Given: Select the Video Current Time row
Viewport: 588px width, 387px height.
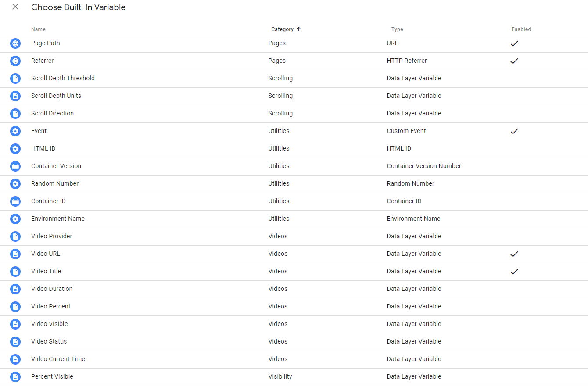Looking at the screenshot, I should click(x=58, y=359).
